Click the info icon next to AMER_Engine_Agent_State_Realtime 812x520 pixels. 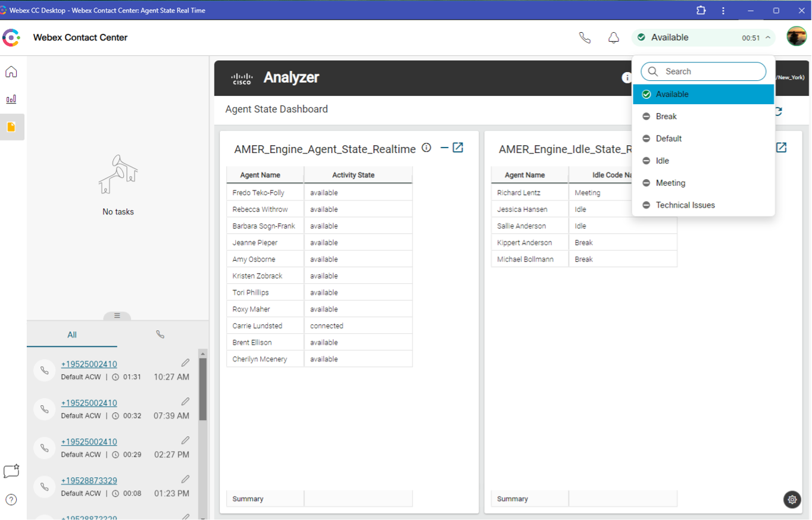426,148
